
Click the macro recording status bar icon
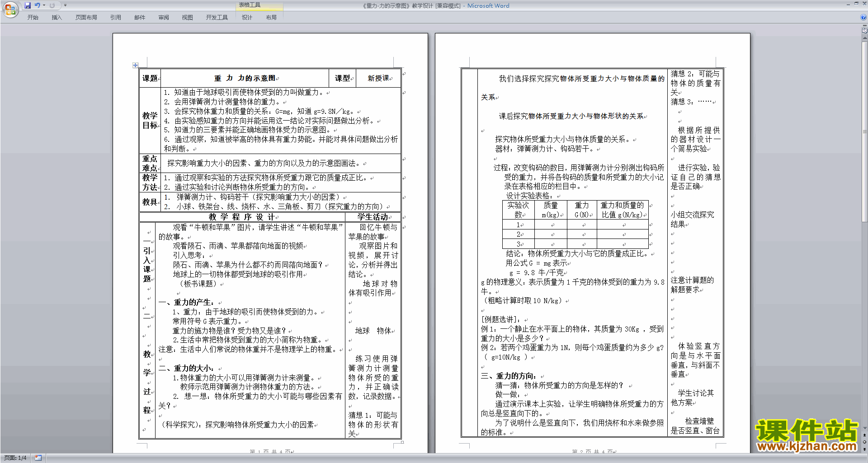38,458
